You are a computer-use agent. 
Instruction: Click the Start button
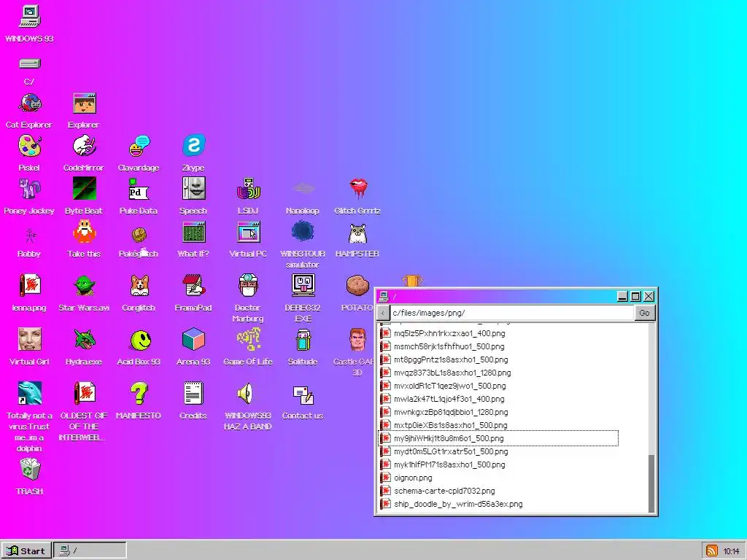[x=26, y=551]
